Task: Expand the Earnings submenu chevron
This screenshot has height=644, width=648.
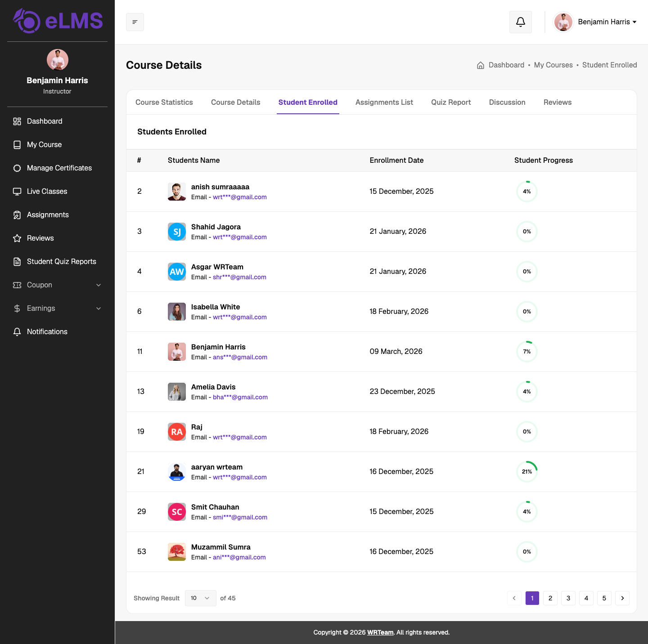Action: (99, 309)
